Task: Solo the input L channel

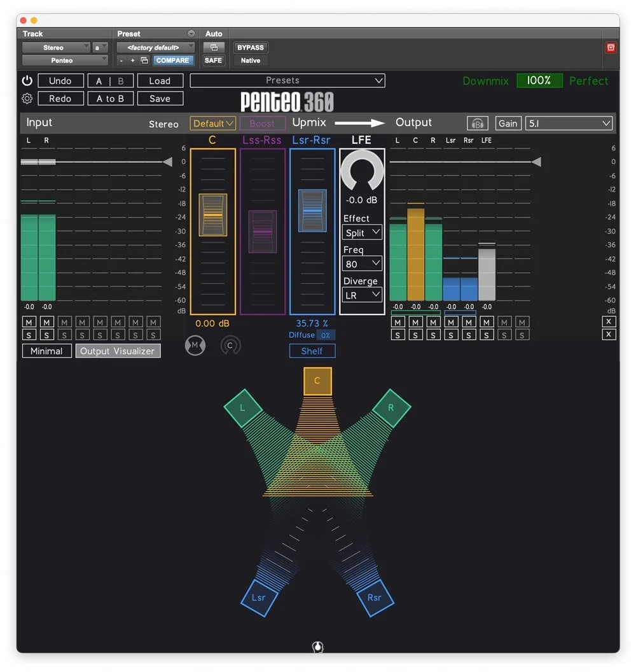Action: tap(29, 335)
